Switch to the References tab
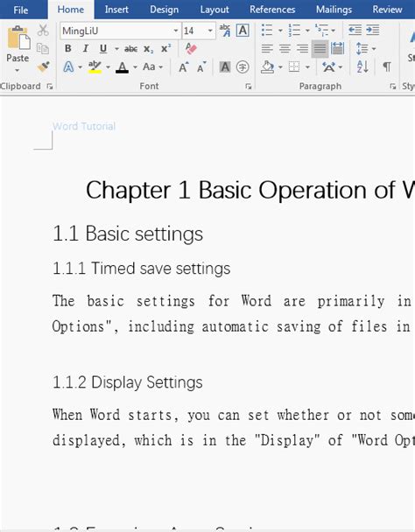Screen dimensions: 415x532 pos(272,10)
